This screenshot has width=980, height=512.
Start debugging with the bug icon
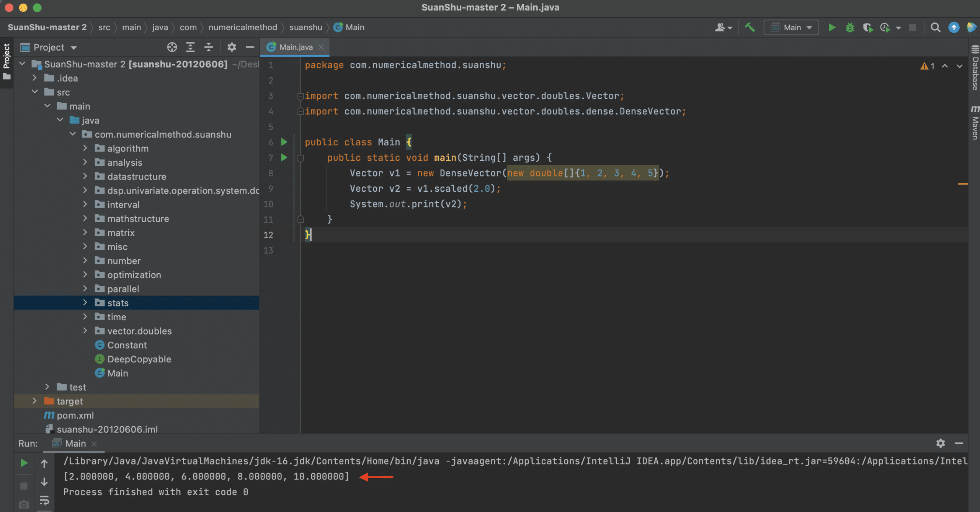[x=850, y=28]
